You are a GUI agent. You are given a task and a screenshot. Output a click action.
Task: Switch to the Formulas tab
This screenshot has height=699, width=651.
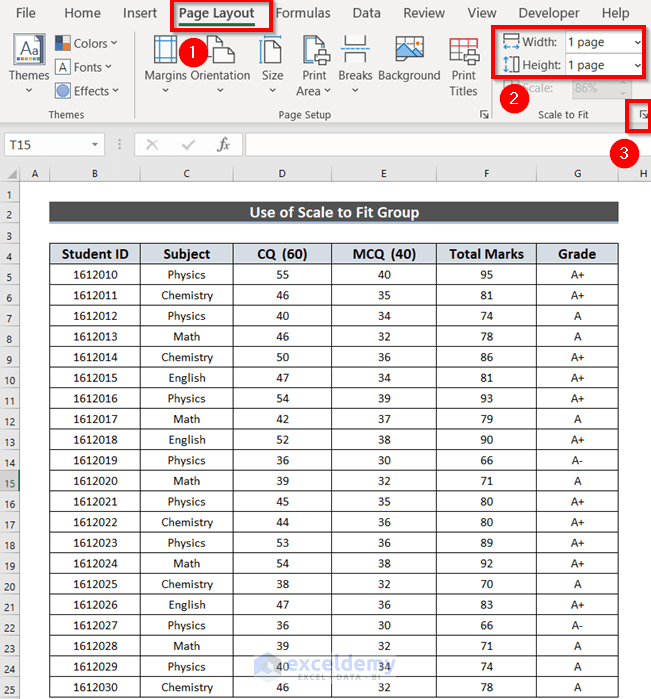(303, 13)
